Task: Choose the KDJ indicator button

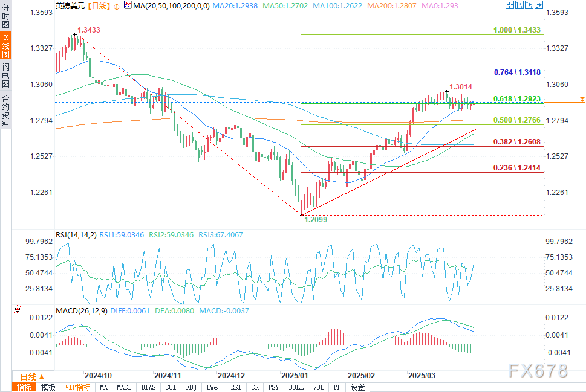Action: click(x=191, y=387)
